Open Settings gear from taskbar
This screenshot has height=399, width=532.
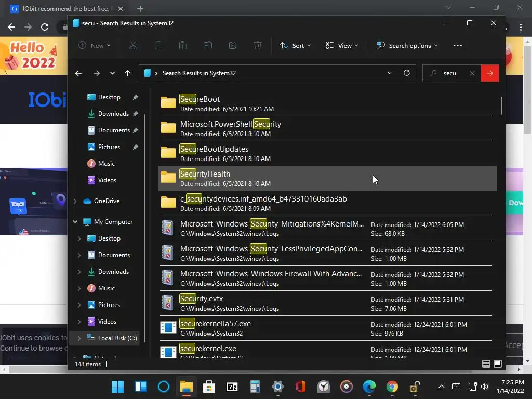click(277, 387)
